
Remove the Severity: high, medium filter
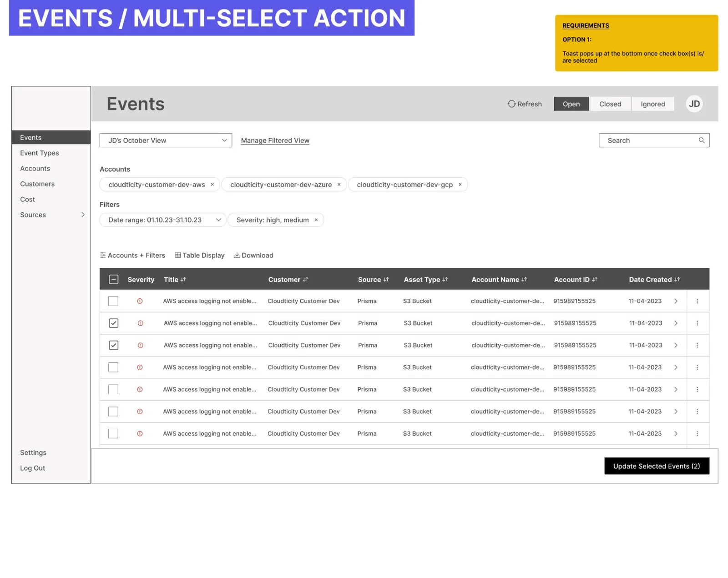coord(316,220)
